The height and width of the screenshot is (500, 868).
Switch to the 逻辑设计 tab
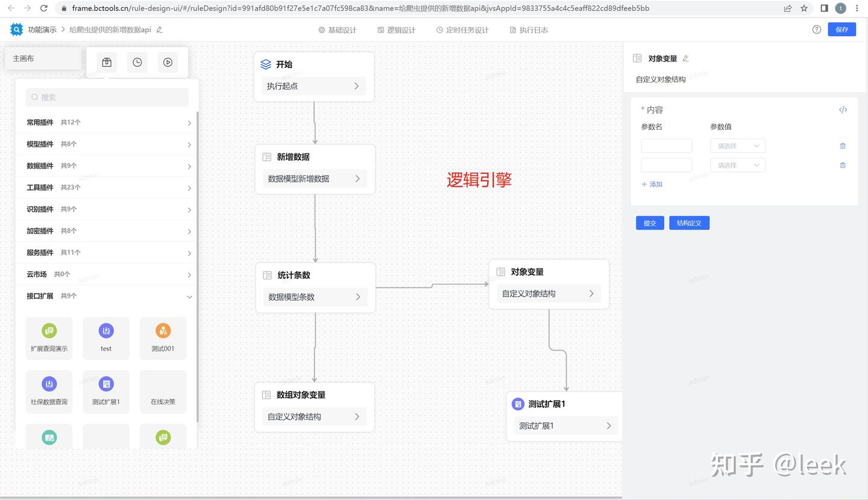point(396,29)
